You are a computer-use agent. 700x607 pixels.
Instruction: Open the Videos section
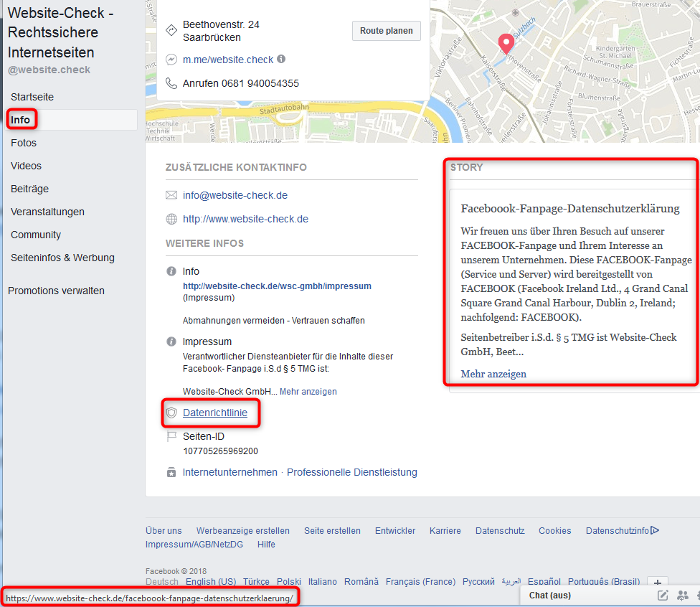click(26, 166)
